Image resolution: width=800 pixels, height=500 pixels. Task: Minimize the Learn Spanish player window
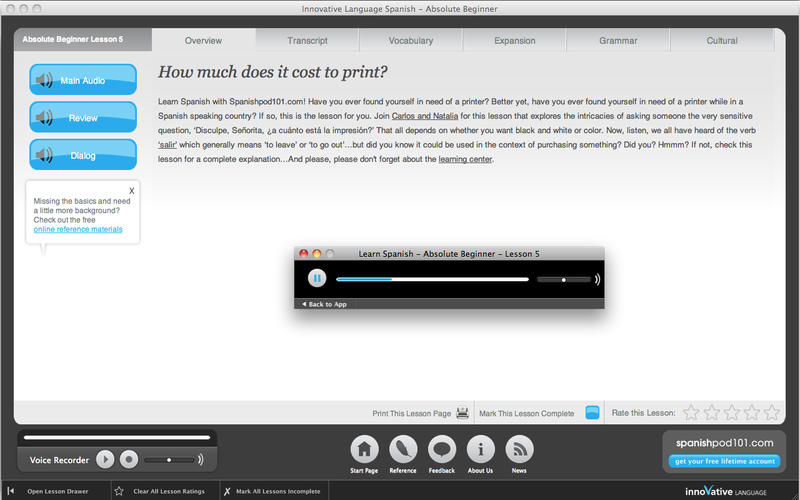[x=317, y=254]
